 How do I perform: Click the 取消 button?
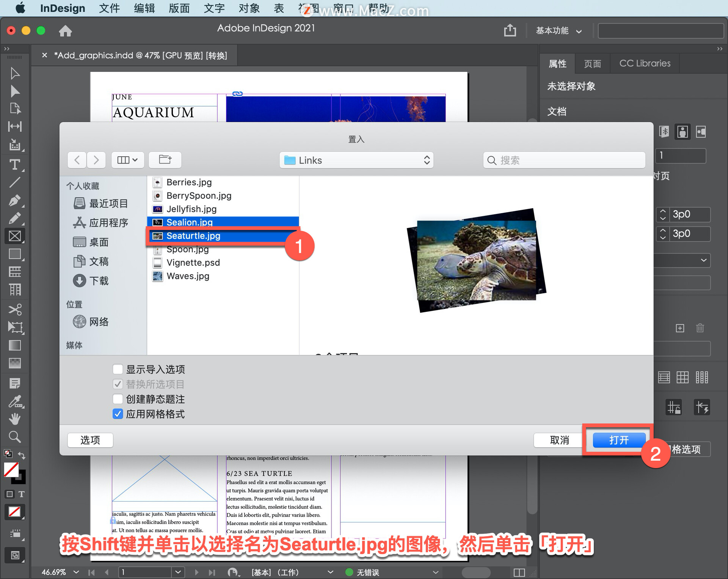560,440
